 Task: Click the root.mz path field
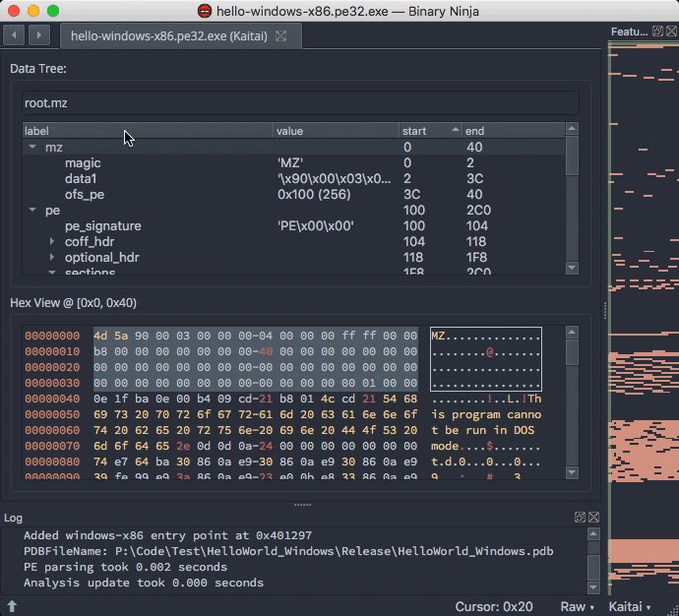tap(300, 103)
